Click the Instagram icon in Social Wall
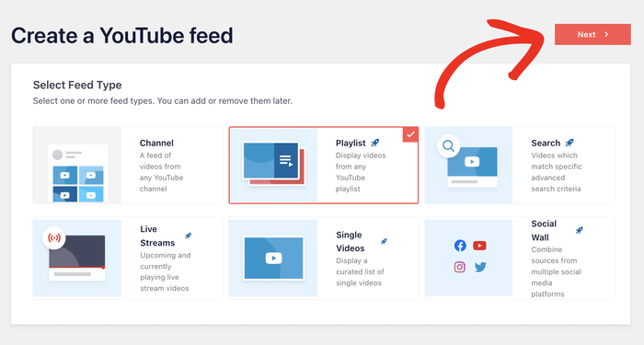 pyautogui.click(x=460, y=267)
